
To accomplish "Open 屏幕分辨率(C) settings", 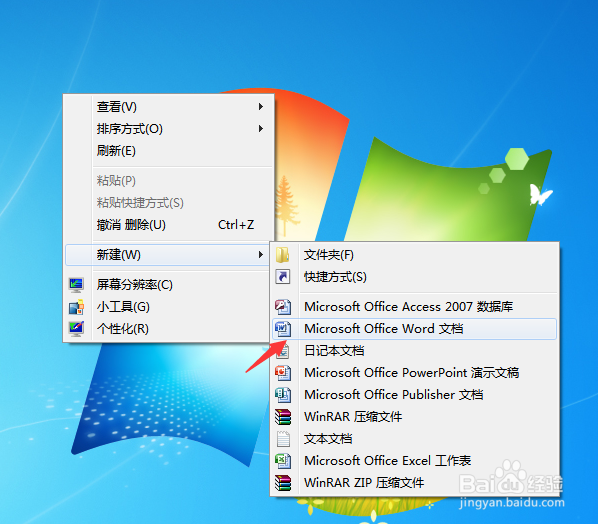I will [168, 285].
